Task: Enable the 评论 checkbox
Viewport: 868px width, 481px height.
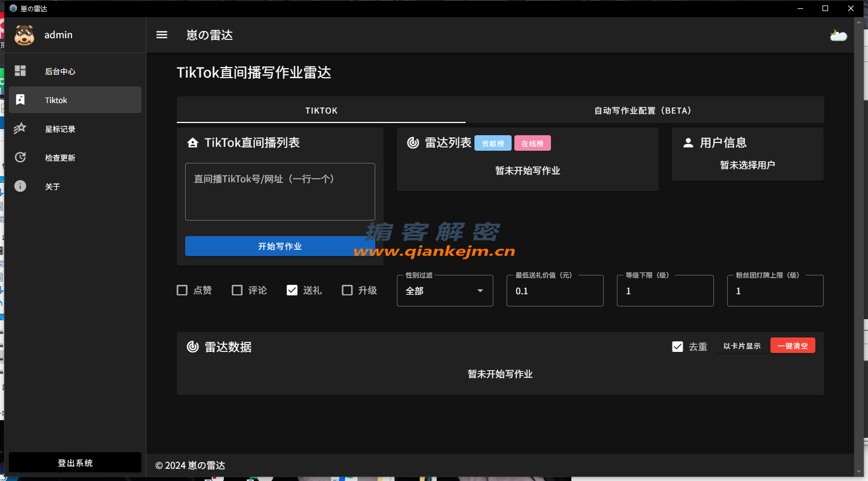Action: tap(237, 290)
